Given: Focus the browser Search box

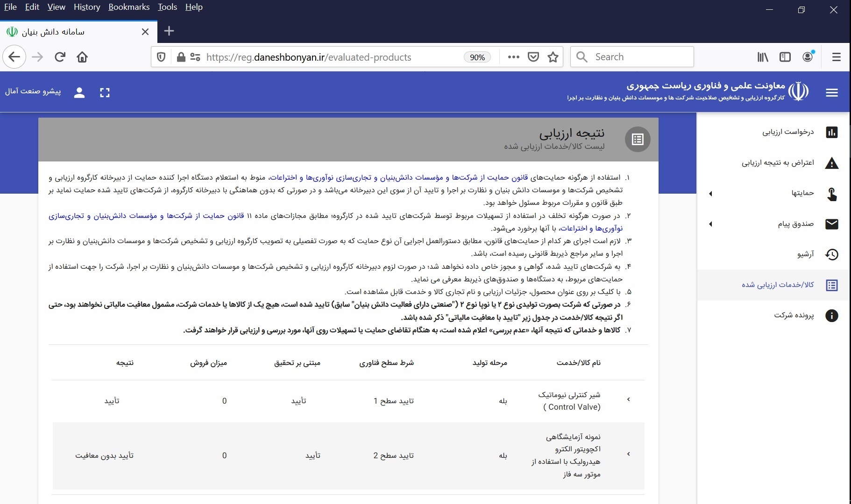Looking at the screenshot, I should coord(632,57).
